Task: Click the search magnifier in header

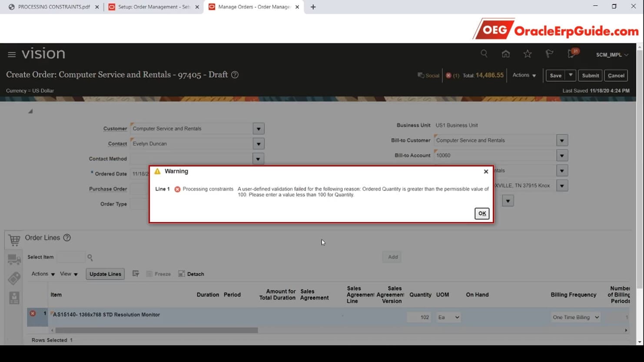Action: click(x=484, y=53)
